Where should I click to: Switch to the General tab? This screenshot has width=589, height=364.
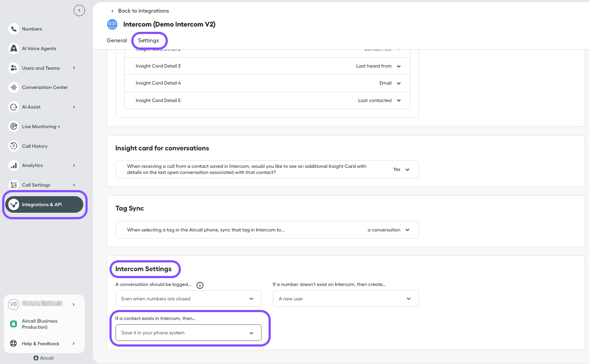click(x=116, y=40)
